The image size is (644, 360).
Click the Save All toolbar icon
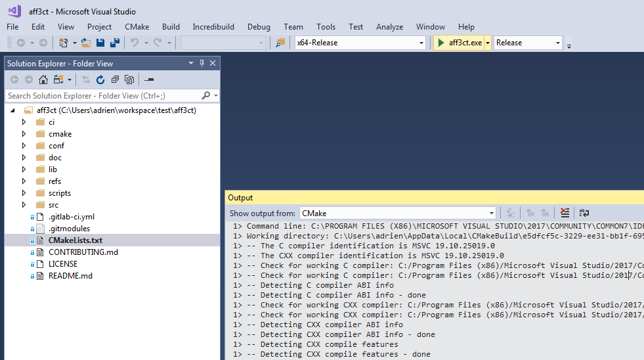coord(115,43)
